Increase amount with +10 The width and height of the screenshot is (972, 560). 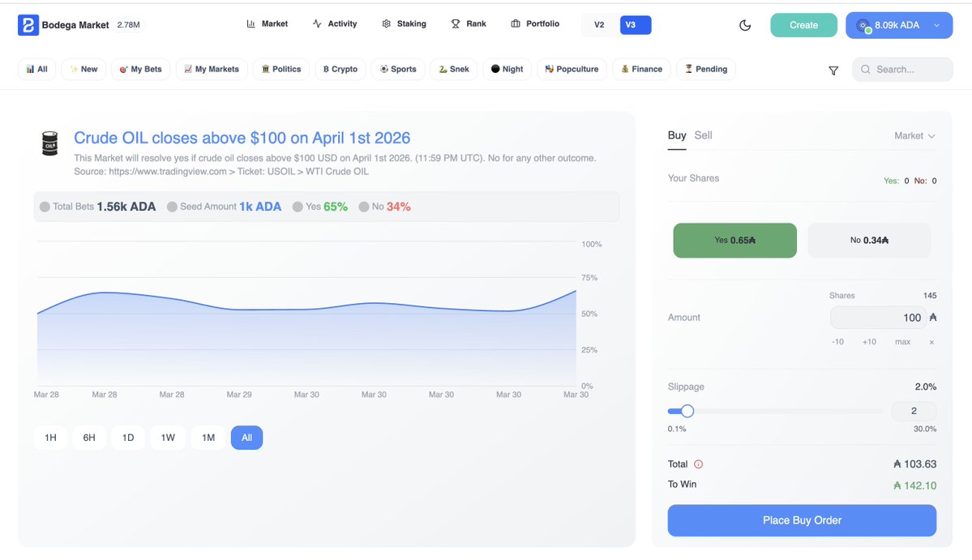pos(869,342)
